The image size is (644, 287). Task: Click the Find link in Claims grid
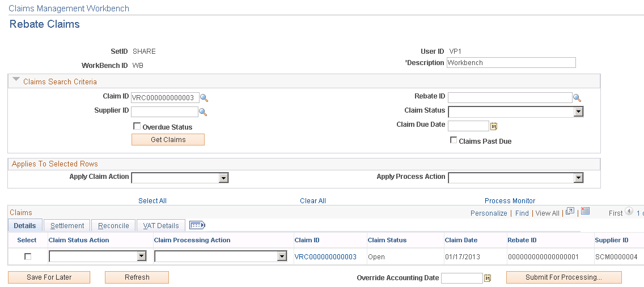pos(522,213)
